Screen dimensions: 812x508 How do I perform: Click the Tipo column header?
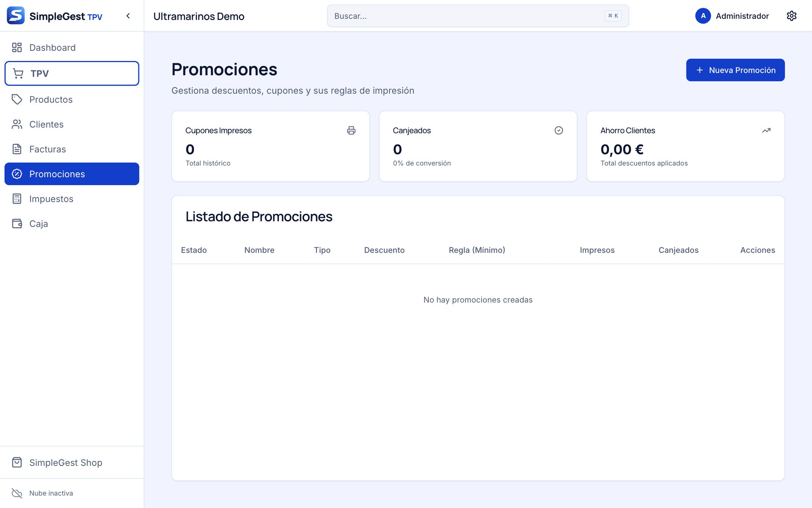[x=322, y=250]
